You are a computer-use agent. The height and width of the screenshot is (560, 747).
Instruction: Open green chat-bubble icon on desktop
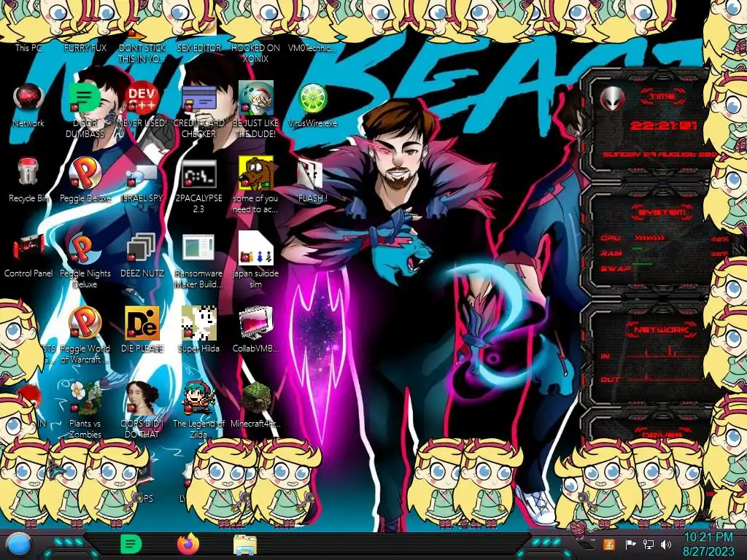85,98
